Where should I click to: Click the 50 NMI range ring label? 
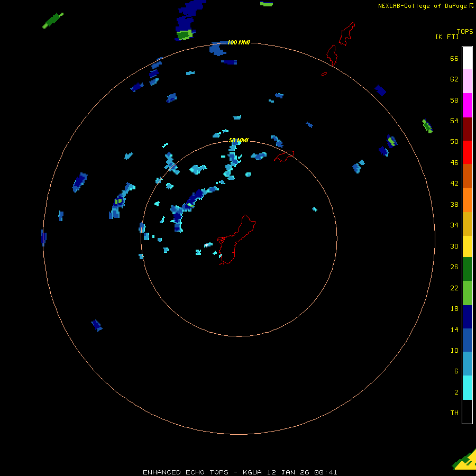239,140
